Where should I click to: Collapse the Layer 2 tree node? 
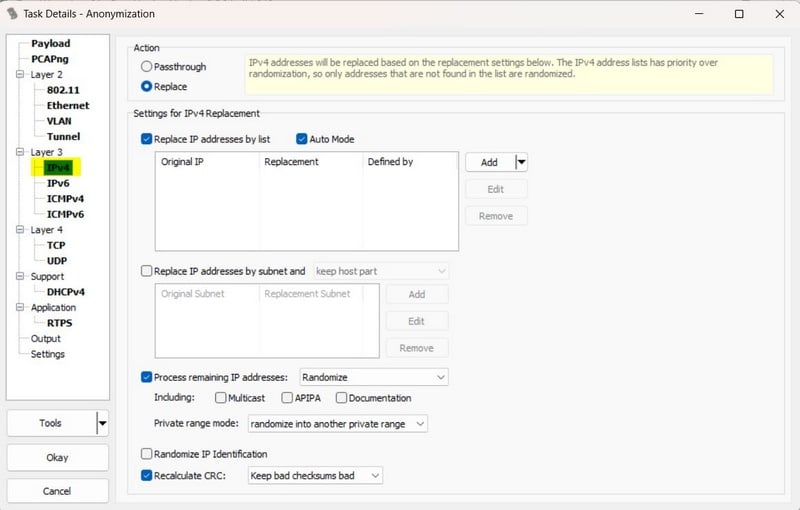pyautogui.click(x=20, y=74)
